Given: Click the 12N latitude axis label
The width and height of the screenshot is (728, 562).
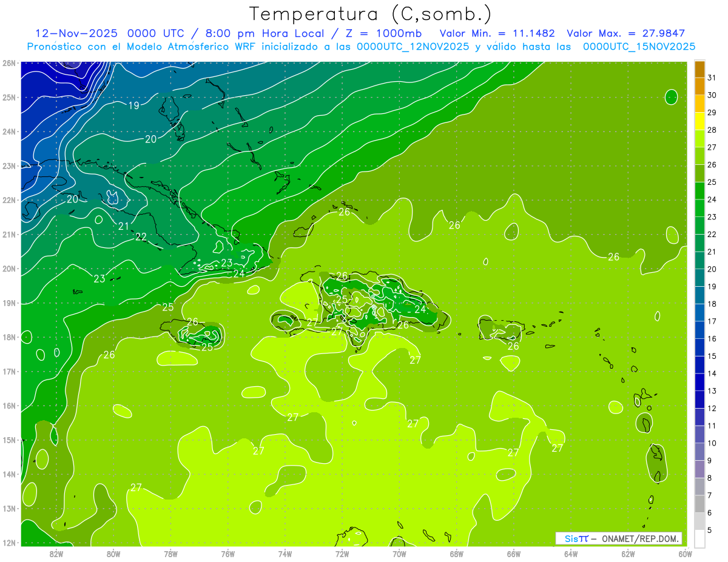Looking at the screenshot, I should (8, 543).
